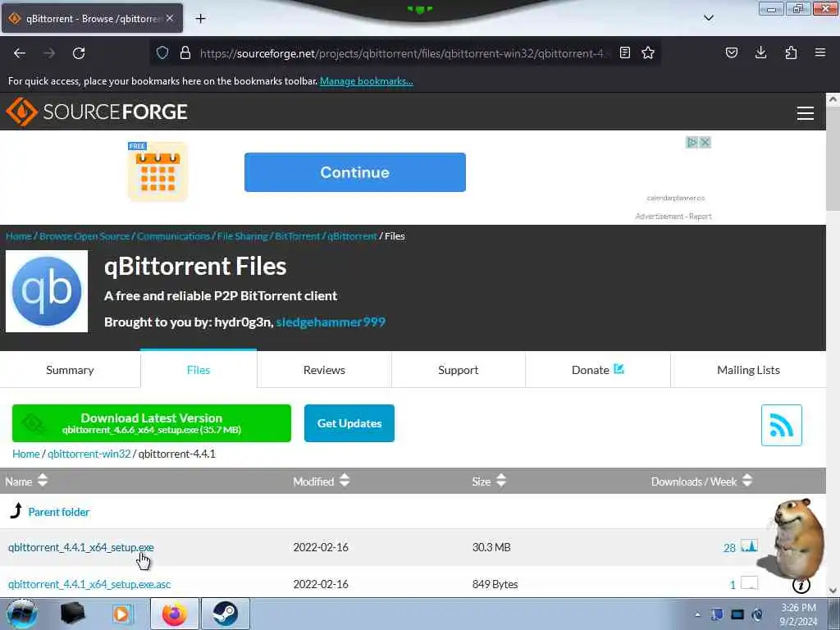View download stats chart for setup.exe.asc

click(749, 583)
